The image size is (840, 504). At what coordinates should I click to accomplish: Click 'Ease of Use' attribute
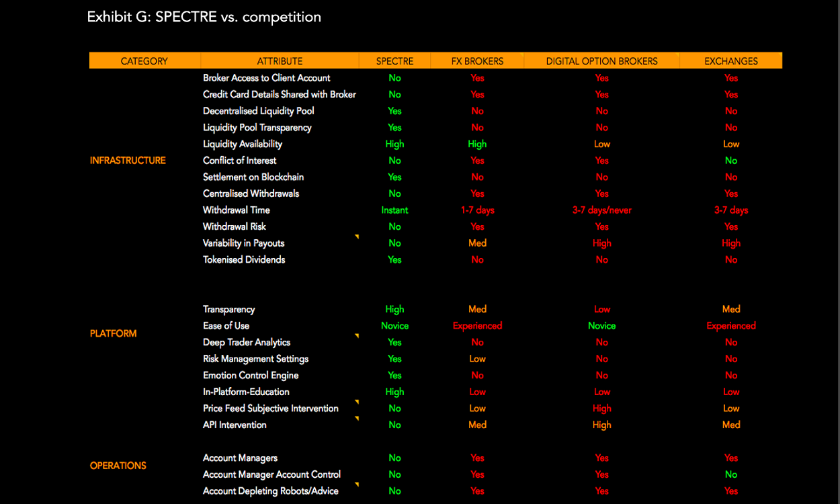[226, 326]
